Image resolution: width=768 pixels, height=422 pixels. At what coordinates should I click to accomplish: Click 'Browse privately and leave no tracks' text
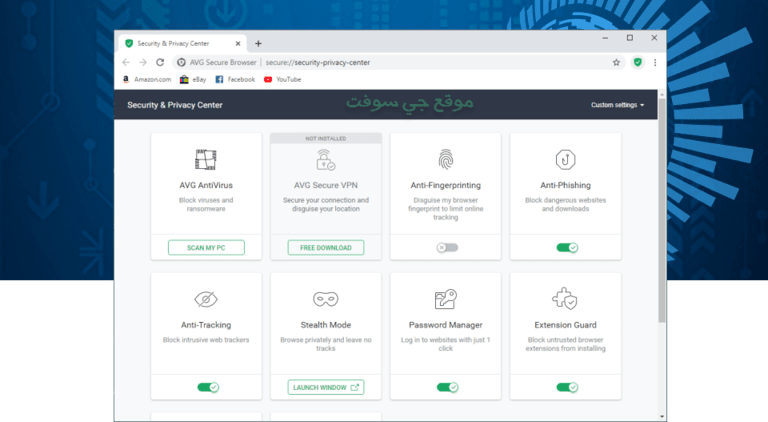click(326, 344)
